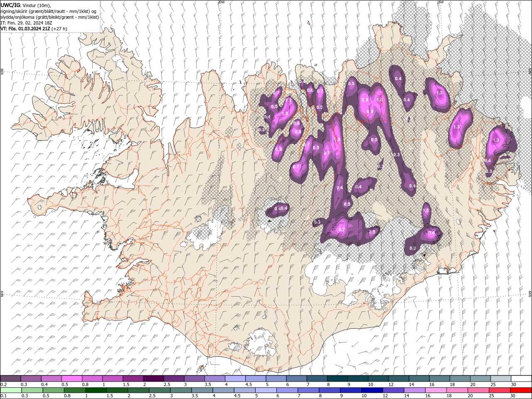
Task: Click the grey-green 3 rain legend swatch
Action: click(x=181, y=390)
